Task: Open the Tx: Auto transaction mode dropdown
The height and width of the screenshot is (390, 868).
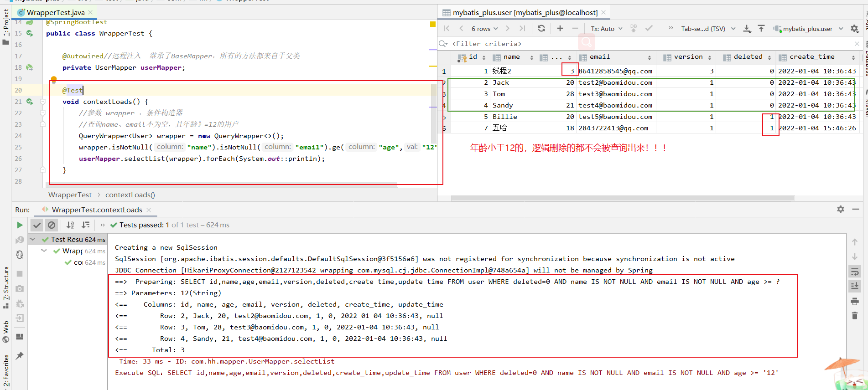Action: [607, 29]
